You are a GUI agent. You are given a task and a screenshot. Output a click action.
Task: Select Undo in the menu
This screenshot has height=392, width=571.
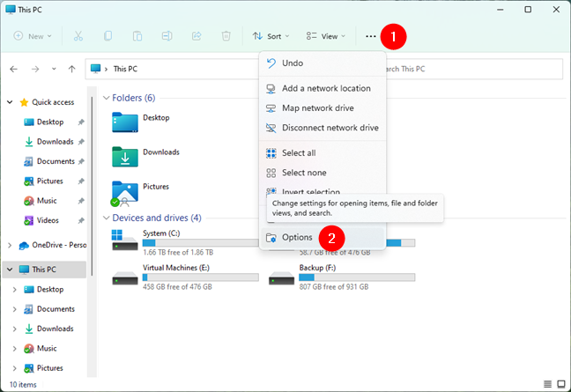(x=323, y=63)
